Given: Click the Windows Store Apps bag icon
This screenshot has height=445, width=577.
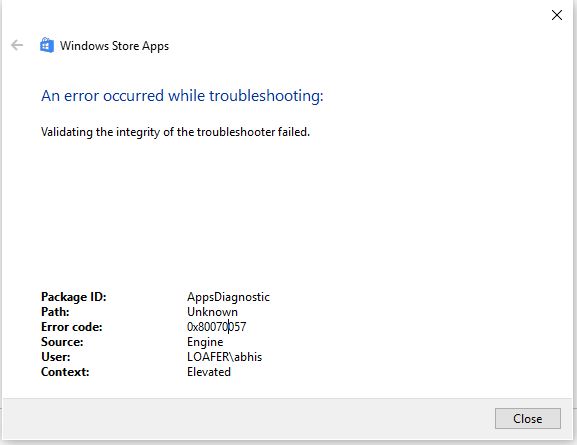Looking at the screenshot, I should [x=47, y=45].
